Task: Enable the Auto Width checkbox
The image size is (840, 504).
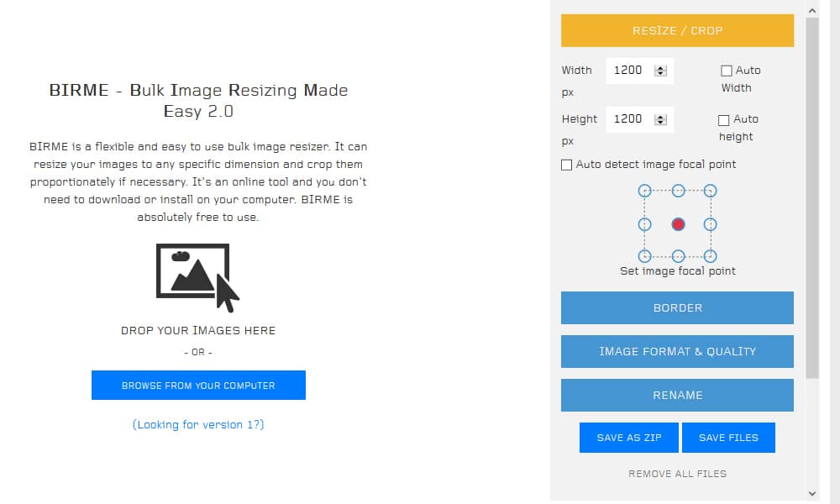Action: pos(727,71)
